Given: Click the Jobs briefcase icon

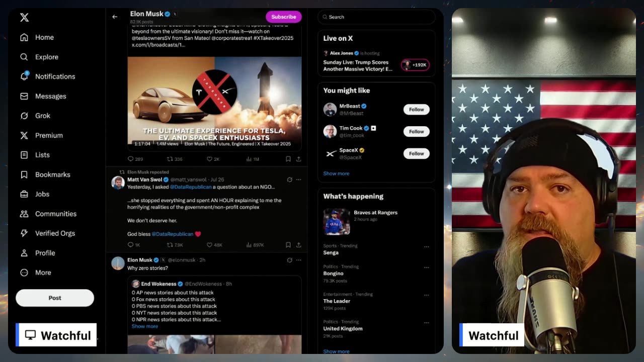Looking at the screenshot, I should tap(24, 194).
